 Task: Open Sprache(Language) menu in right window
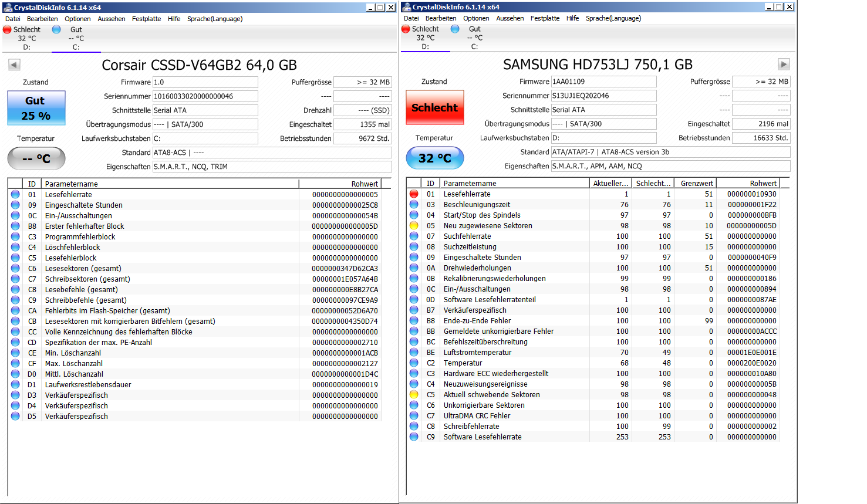coord(613,18)
